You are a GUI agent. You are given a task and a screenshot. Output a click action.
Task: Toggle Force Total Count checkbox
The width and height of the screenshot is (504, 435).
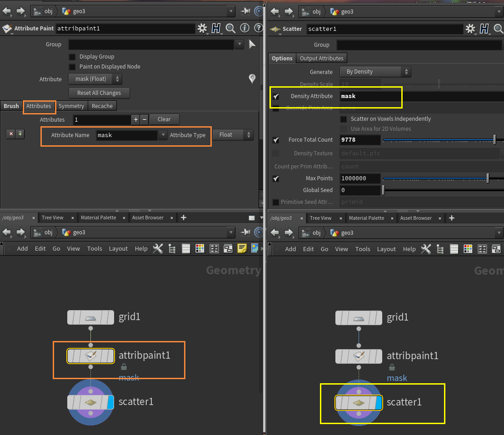click(276, 140)
